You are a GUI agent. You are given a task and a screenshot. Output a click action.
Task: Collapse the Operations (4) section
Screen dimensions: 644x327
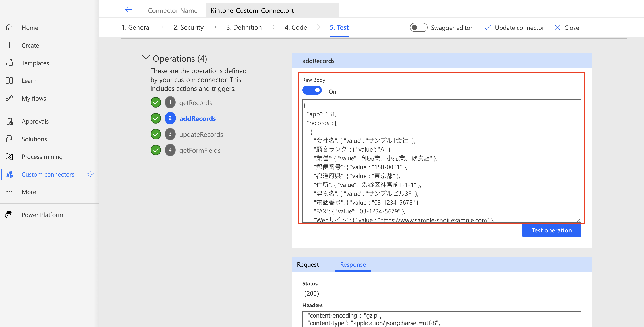click(x=146, y=58)
